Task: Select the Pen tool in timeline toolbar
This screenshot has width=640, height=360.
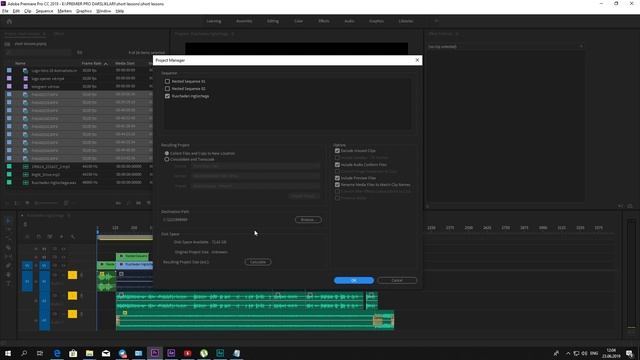Action: pyautogui.click(x=9, y=265)
